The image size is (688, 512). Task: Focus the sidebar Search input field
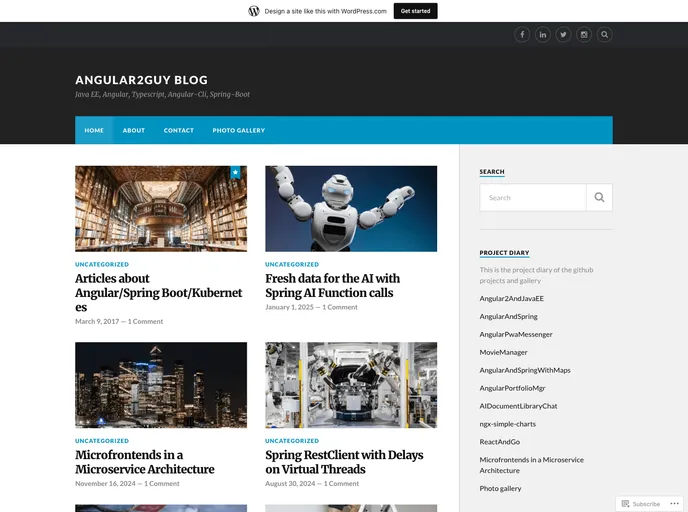point(533,197)
